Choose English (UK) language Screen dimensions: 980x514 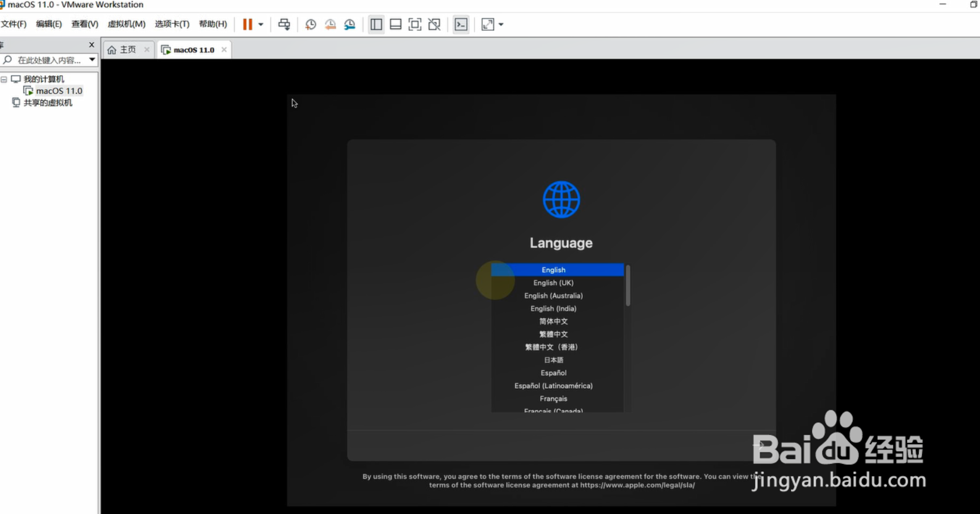(x=557, y=283)
